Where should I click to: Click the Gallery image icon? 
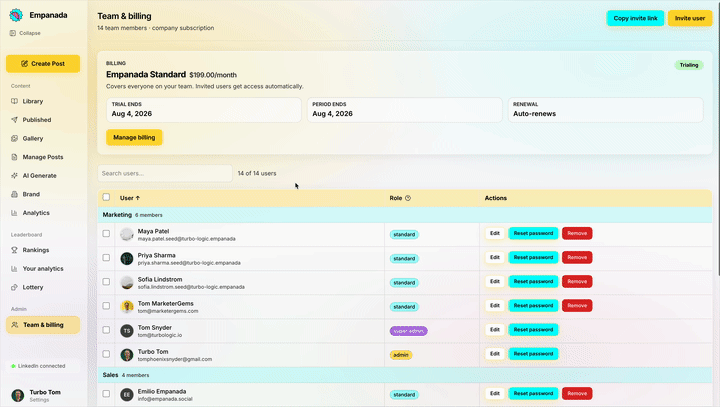[x=14, y=138]
